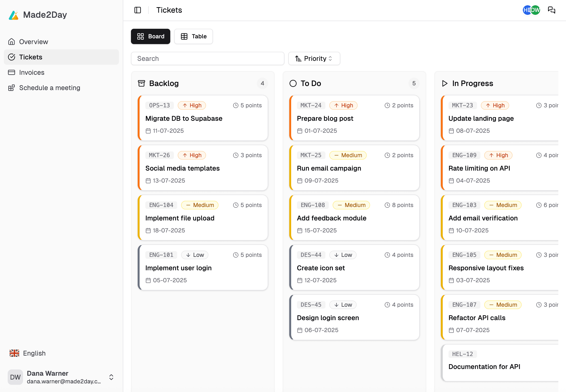Switch to the Board view
This screenshot has height=392, width=566.
click(150, 36)
